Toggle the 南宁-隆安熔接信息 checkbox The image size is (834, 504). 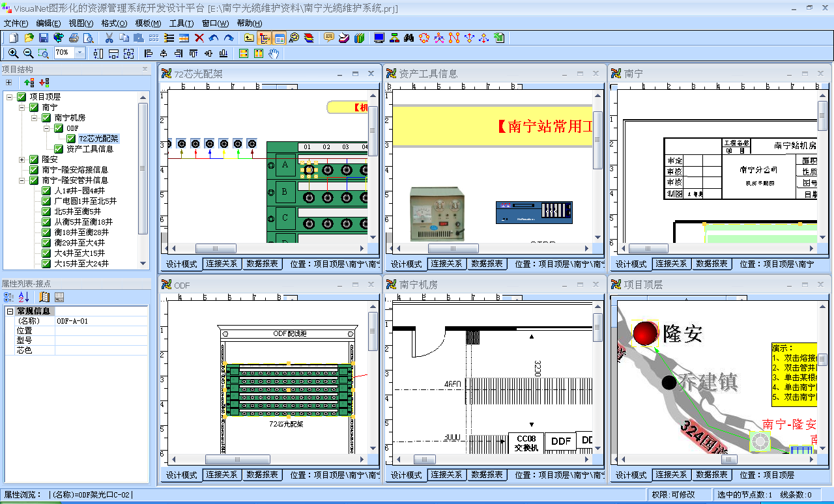coord(34,170)
